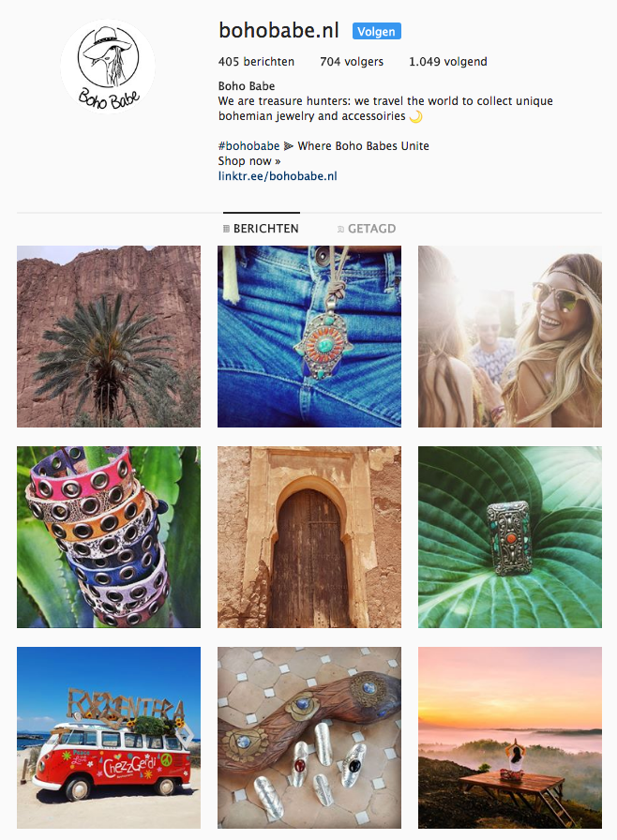617x840 pixels.
Task: Open the palm tree and red cliff post
Action: tap(109, 337)
